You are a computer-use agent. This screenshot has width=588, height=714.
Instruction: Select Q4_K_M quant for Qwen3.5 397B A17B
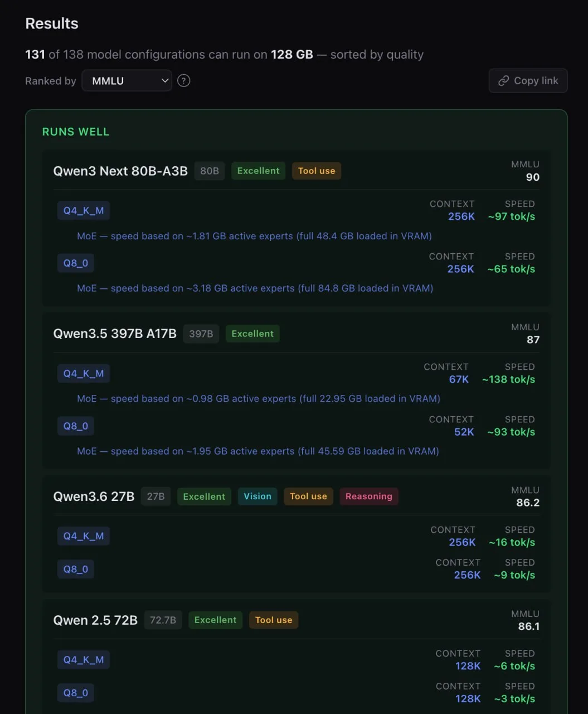pos(84,374)
